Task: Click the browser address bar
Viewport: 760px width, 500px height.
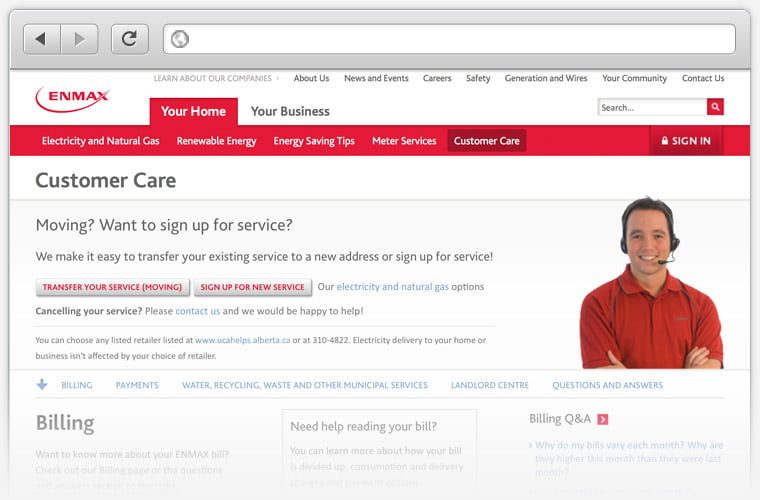Action: pos(449,39)
